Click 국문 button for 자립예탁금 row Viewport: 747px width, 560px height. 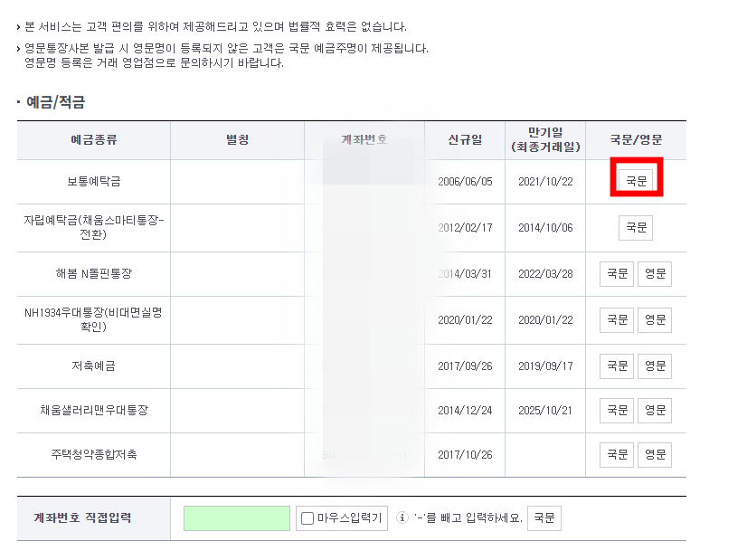tap(636, 227)
